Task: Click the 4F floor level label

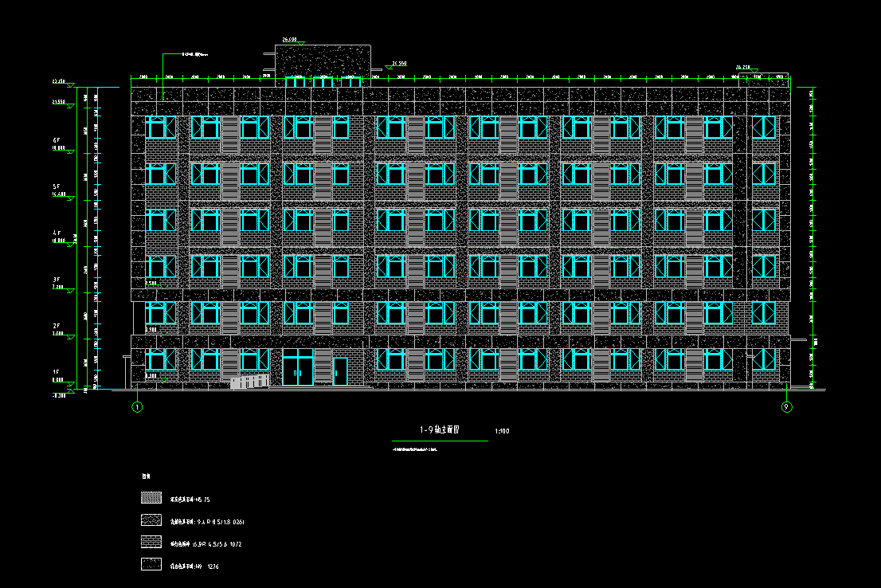Action: point(57,233)
